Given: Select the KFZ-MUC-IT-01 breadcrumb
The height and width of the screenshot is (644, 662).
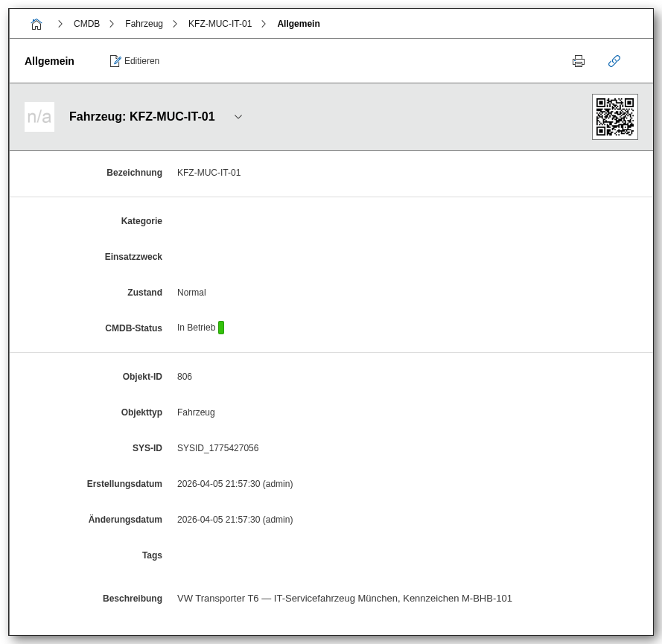Looking at the screenshot, I should point(220,24).
